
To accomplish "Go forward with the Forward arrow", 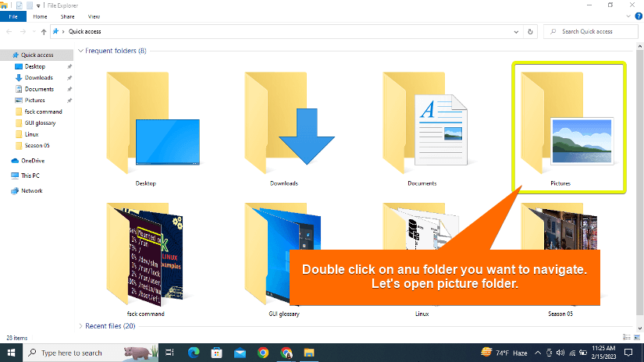I will 23,32.
